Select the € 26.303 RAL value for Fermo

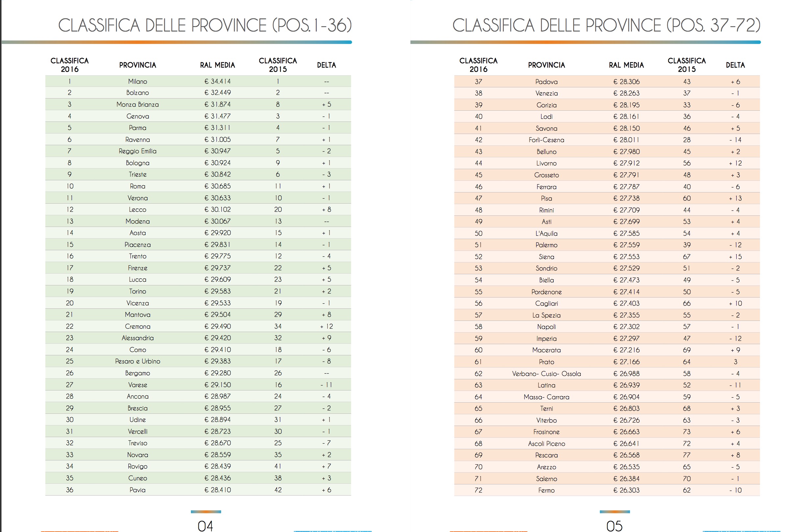click(626, 490)
